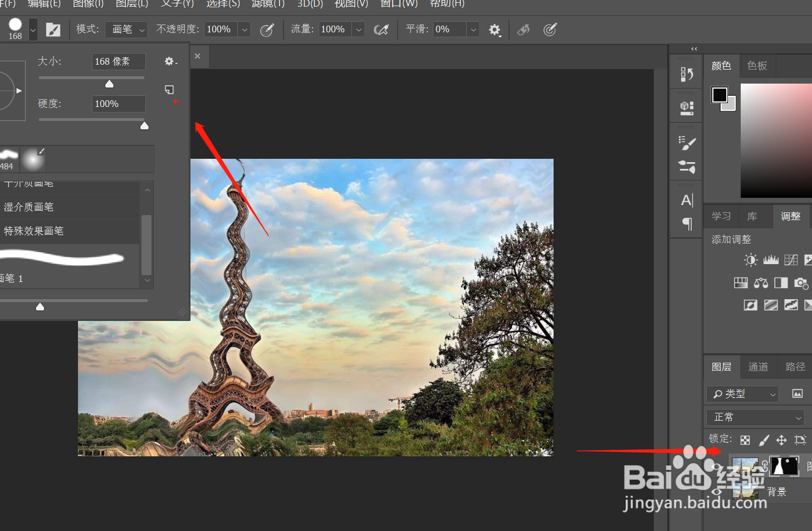Open the Paragraph panel icon
812x531 pixels.
pyautogui.click(x=687, y=224)
